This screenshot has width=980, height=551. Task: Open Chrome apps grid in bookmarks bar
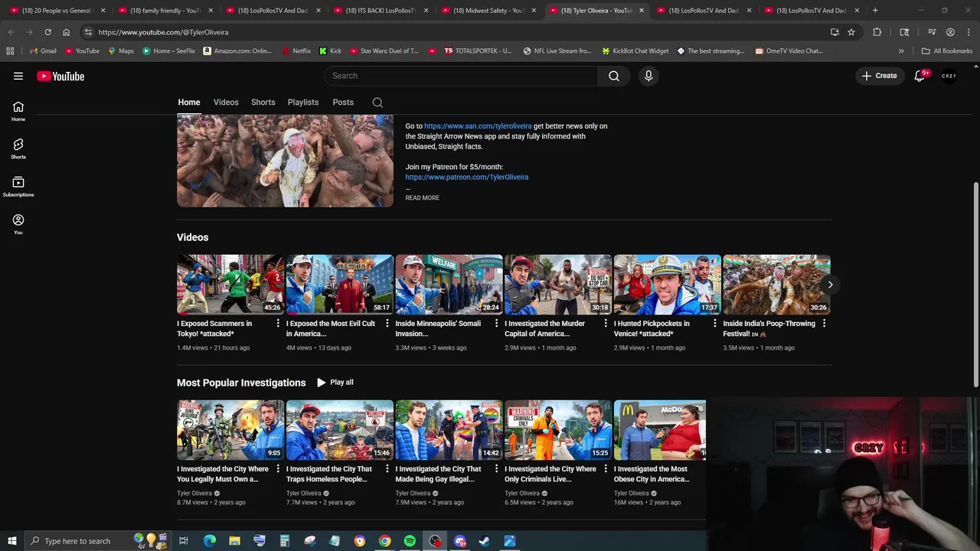point(10,51)
